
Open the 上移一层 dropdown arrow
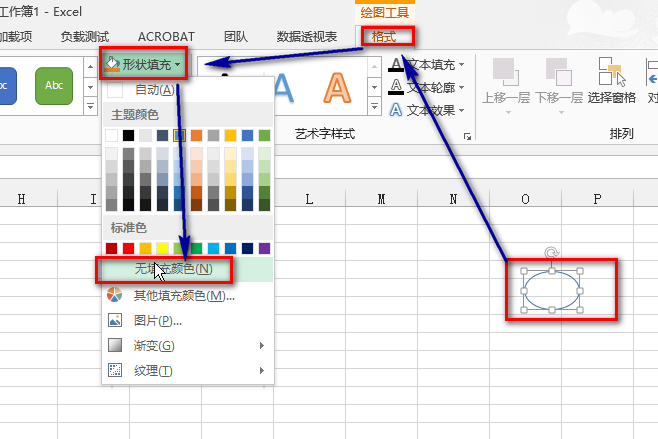509,112
